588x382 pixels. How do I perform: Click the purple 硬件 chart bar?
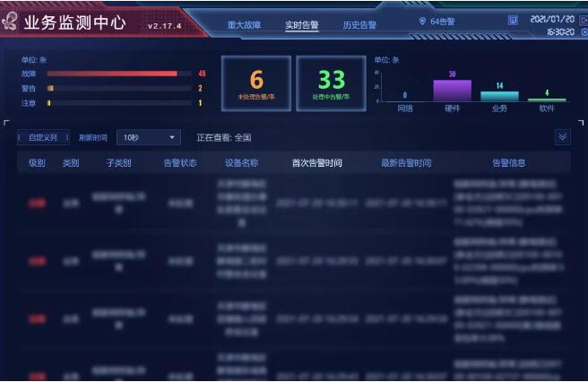(x=453, y=91)
